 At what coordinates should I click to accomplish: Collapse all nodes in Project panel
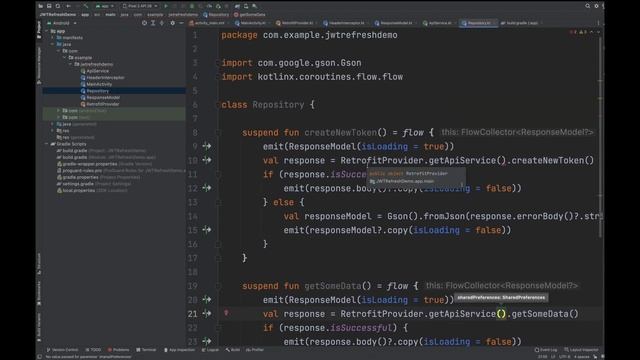tap(162, 23)
